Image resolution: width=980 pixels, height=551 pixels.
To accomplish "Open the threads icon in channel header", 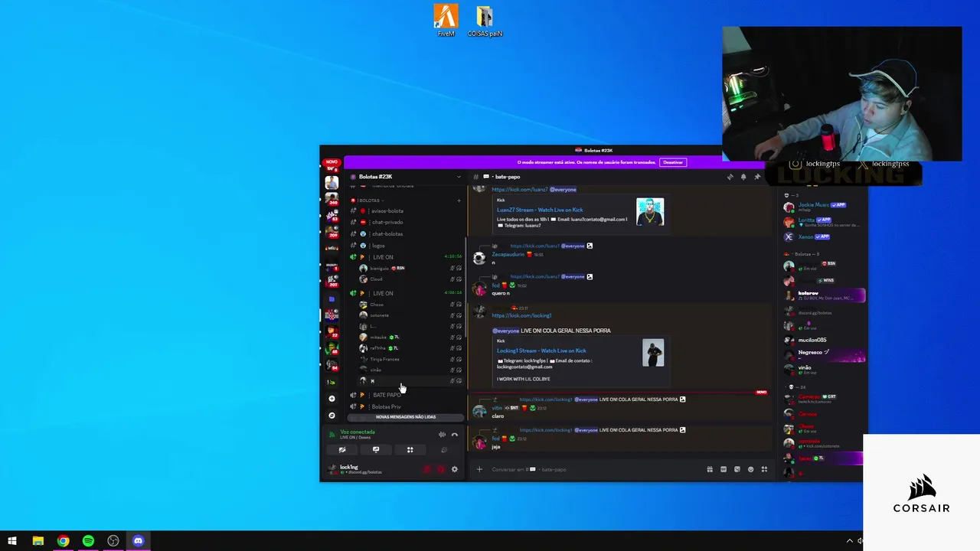I will click(730, 177).
